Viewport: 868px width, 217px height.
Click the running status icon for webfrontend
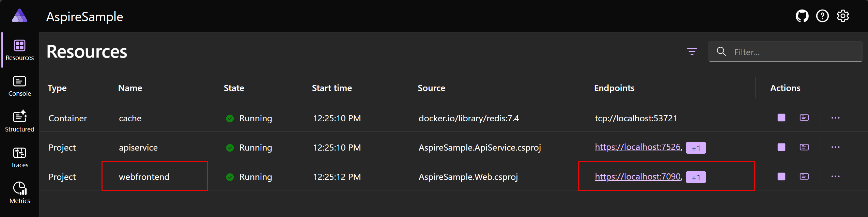[230, 177]
